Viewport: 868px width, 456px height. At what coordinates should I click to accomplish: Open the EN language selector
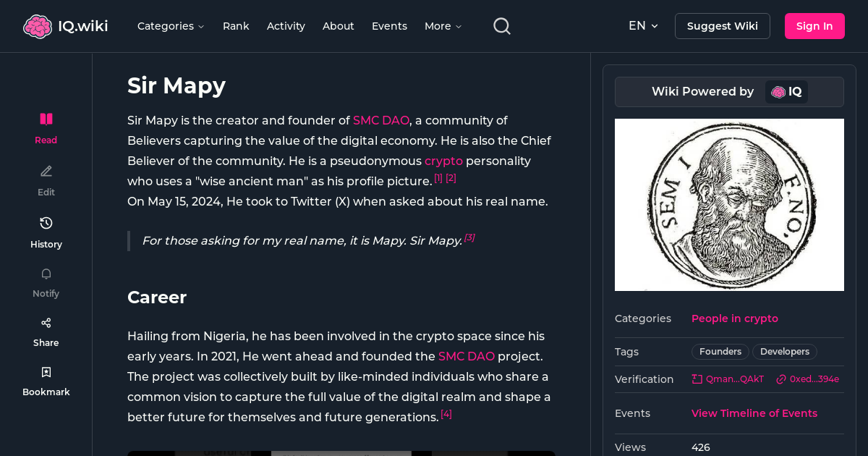tap(642, 25)
